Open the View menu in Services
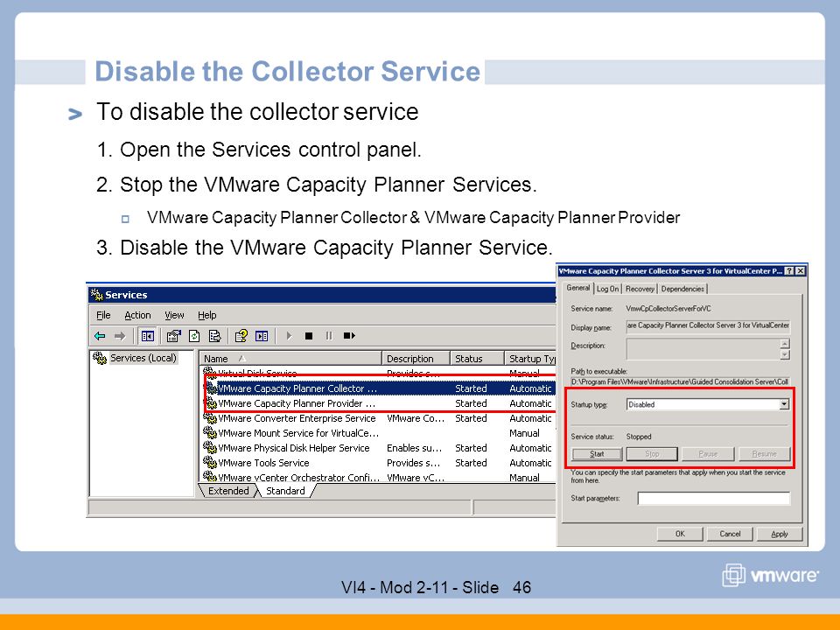The image size is (840, 630). [174, 315]
